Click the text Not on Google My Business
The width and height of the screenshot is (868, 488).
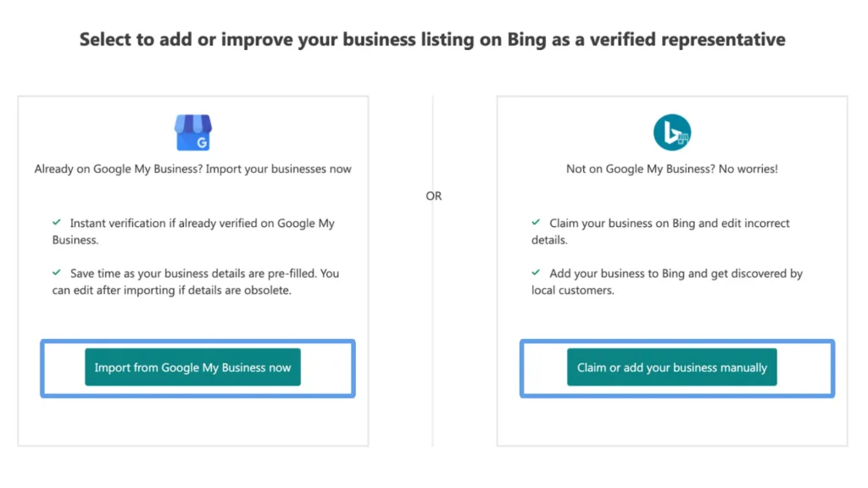672,169
